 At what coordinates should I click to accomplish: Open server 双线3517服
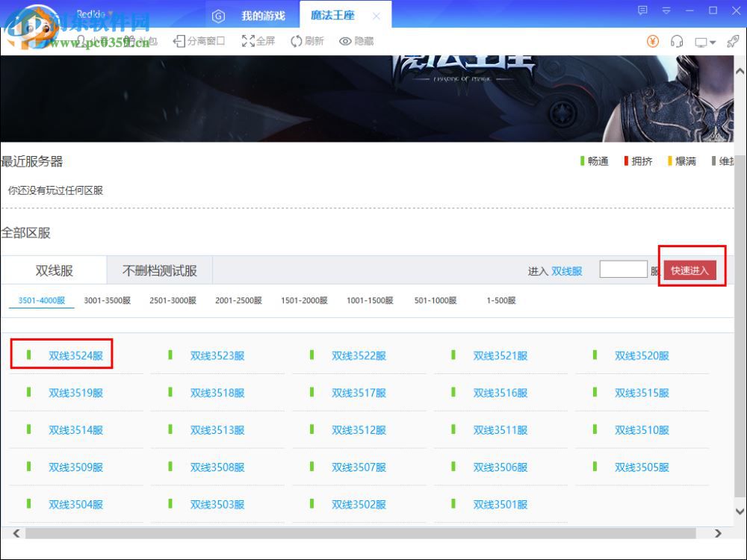coord(359,393)
